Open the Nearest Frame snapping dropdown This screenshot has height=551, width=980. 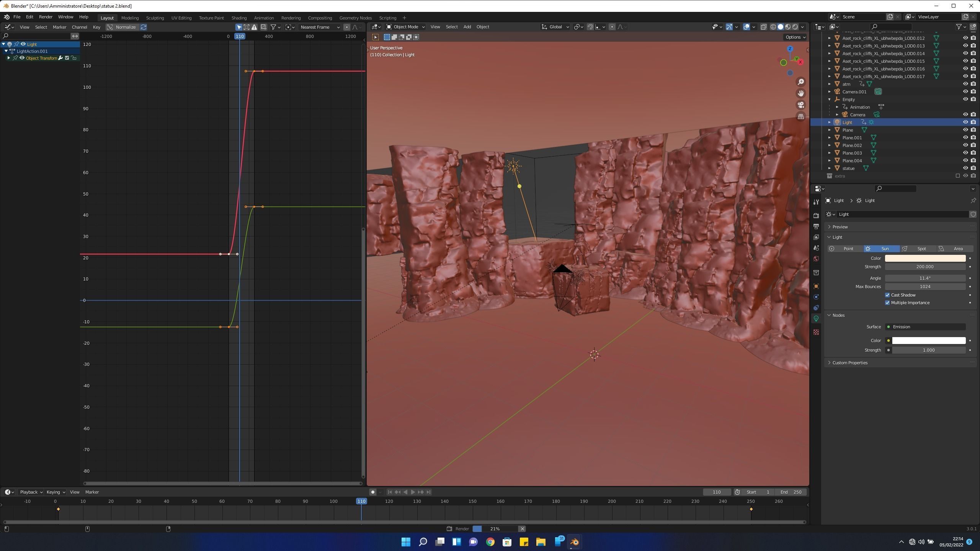(320, 27)
